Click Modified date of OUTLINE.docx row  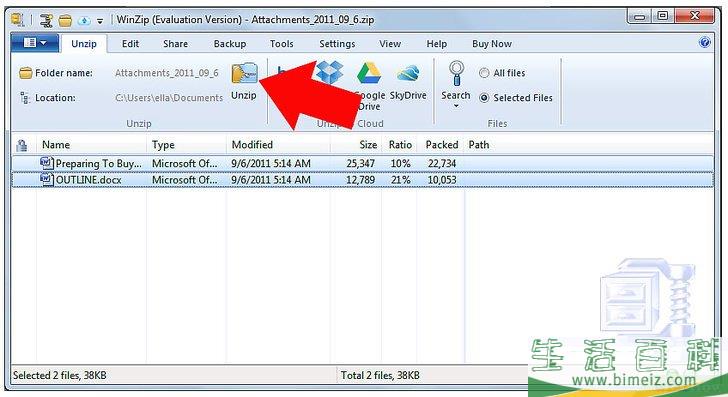(271, 180)
